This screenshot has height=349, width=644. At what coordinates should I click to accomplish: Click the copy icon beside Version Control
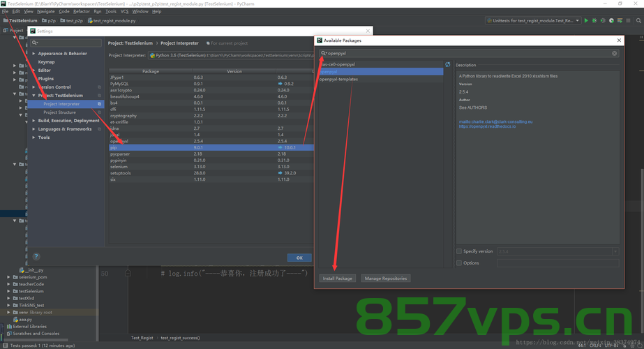(x=99, y=87)
